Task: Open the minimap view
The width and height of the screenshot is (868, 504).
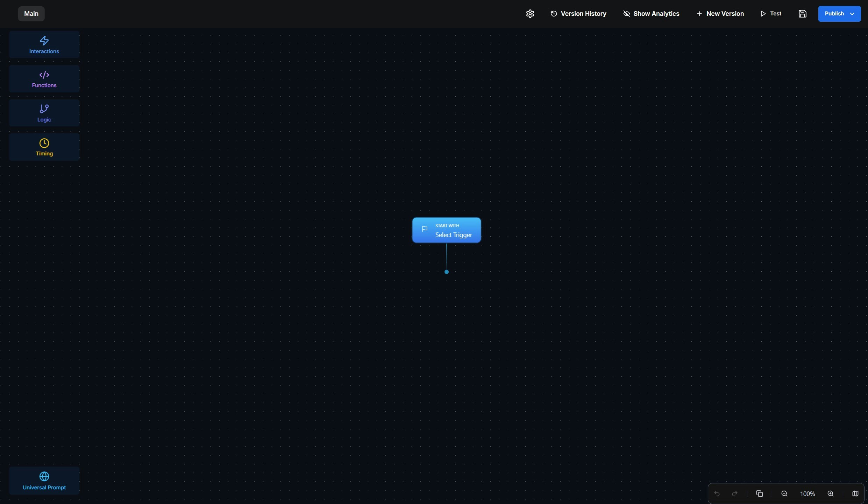Action: pos(855,493)
